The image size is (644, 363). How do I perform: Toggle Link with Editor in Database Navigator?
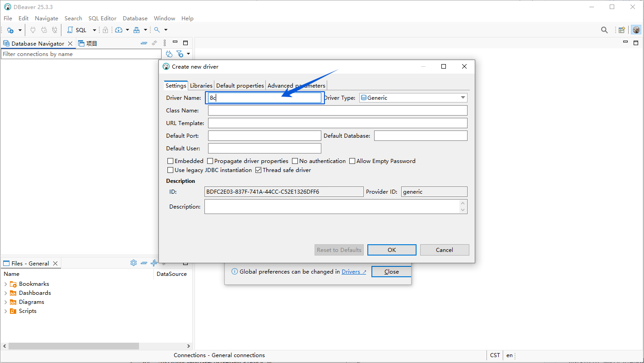pyautogui.click(x=154, y=43)
